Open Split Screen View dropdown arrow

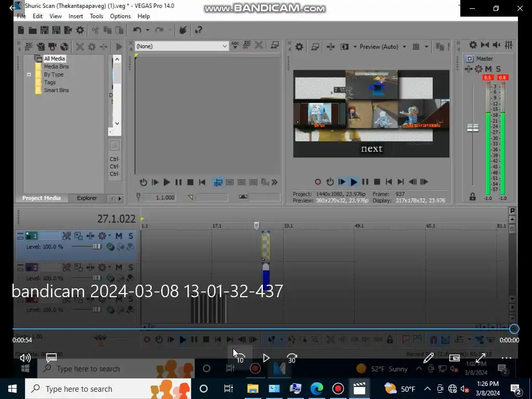click(x=355, y=46)
